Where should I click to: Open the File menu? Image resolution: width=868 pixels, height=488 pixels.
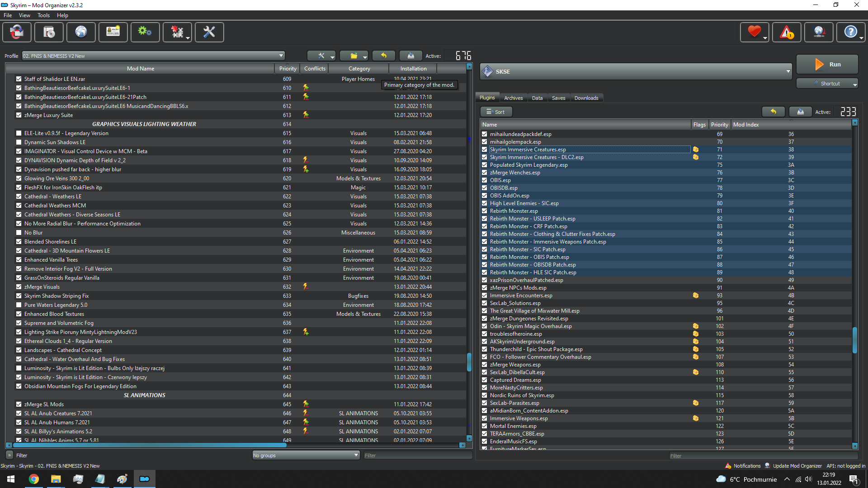click(x=8, y=15)
